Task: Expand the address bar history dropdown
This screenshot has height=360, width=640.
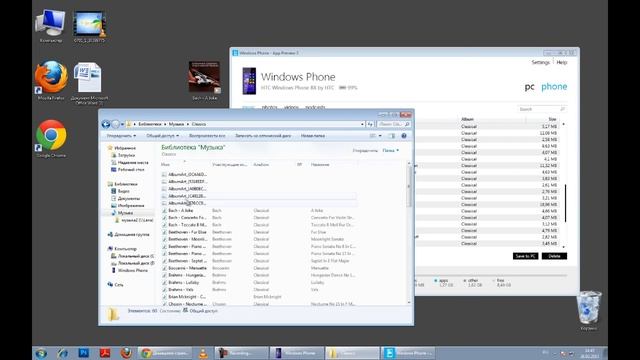Action: click(362, 124)
